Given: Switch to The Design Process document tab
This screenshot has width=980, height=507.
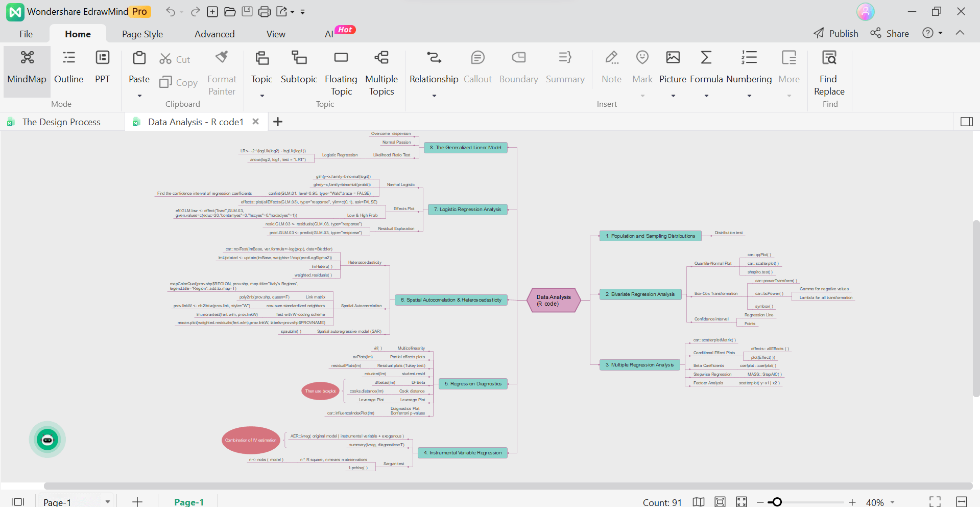Looking at the screenshot, I should 61,122.
